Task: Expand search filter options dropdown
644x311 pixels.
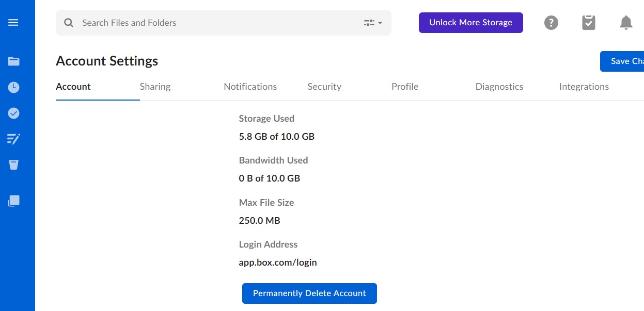Action: (x=372, y=23)
